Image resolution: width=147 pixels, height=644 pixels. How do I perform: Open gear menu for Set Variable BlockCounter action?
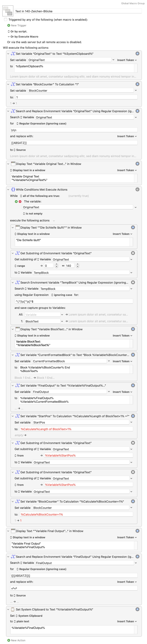point(137,84)
